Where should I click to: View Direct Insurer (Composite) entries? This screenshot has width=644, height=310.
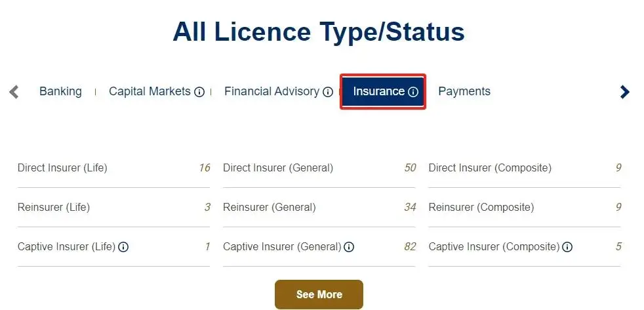tap(490, 167)
